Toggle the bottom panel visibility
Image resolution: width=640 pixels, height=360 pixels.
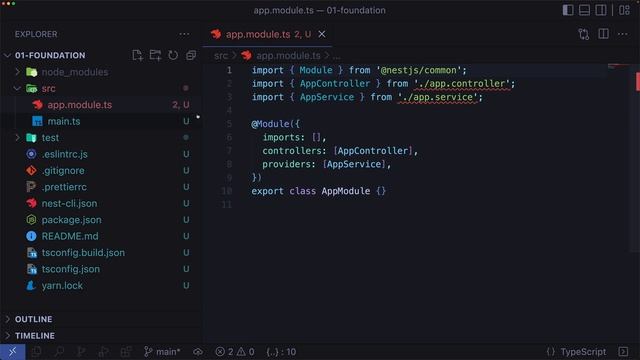pyautogui.click(x=584, y=10)
